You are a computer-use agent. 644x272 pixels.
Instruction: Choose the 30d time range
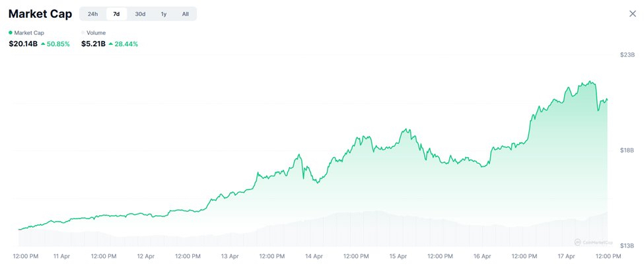coord(140,14)
